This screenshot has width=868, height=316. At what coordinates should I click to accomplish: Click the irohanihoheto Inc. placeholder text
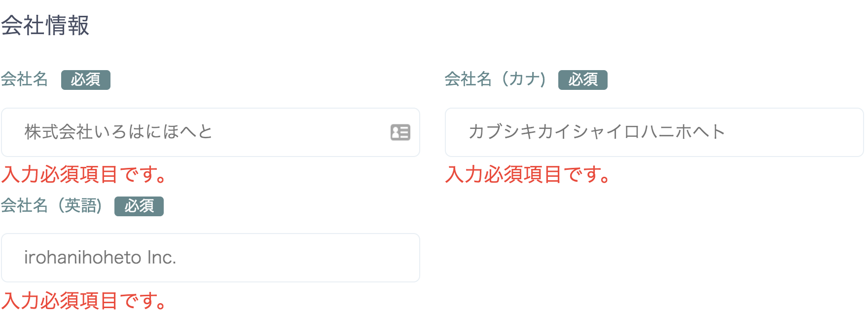tap(100, 258)
